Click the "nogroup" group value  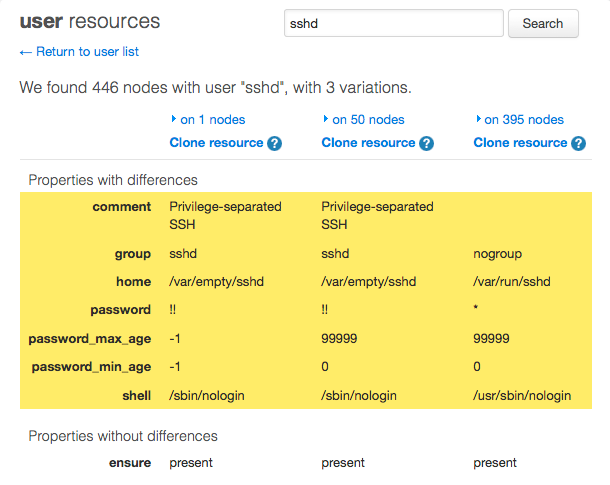click(x=498, y=254)
